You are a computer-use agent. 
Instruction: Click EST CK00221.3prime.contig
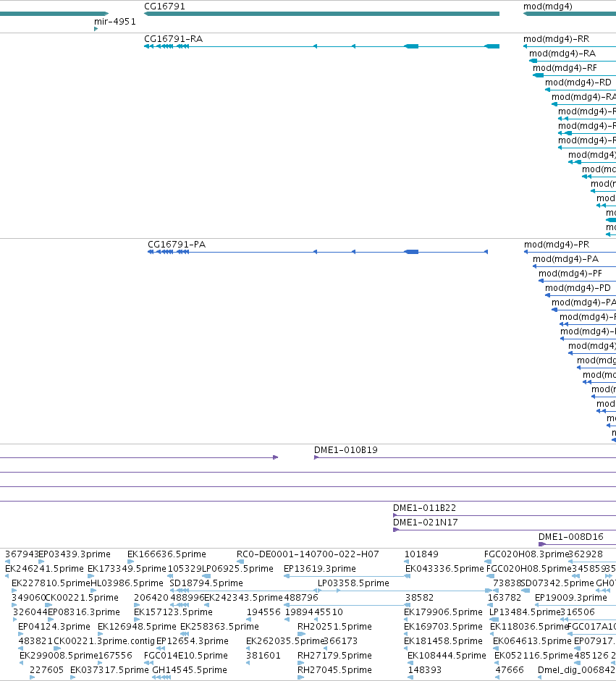pyautogui.click(x=104, y=641)
